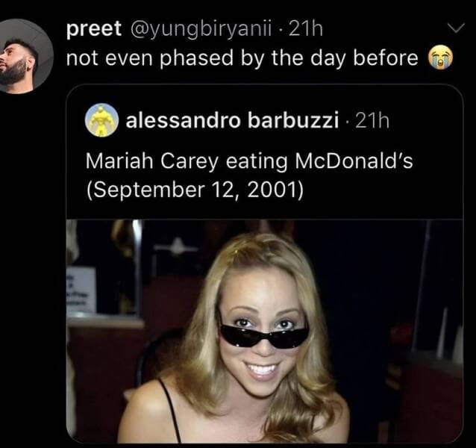Click the white sign in the photo background
This screenshot has height=448, width=476.
pyautogui.click(x=82, y=290)
